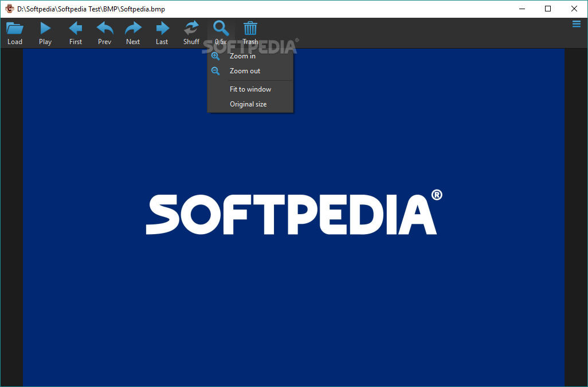Open the Load folder icon
588x387 pixels.
[15, 33]
